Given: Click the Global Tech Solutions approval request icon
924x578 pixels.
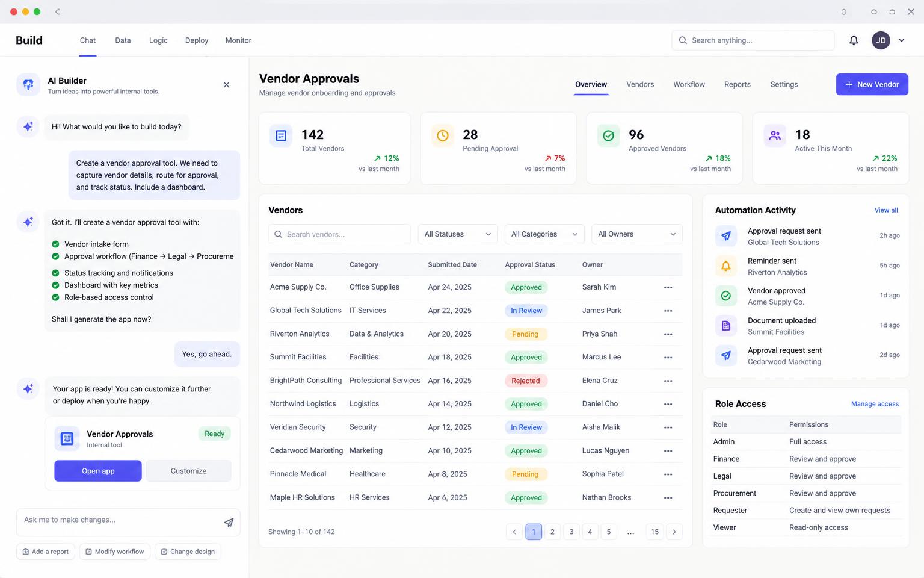Looking at the screenshot, I should [726, 236].
